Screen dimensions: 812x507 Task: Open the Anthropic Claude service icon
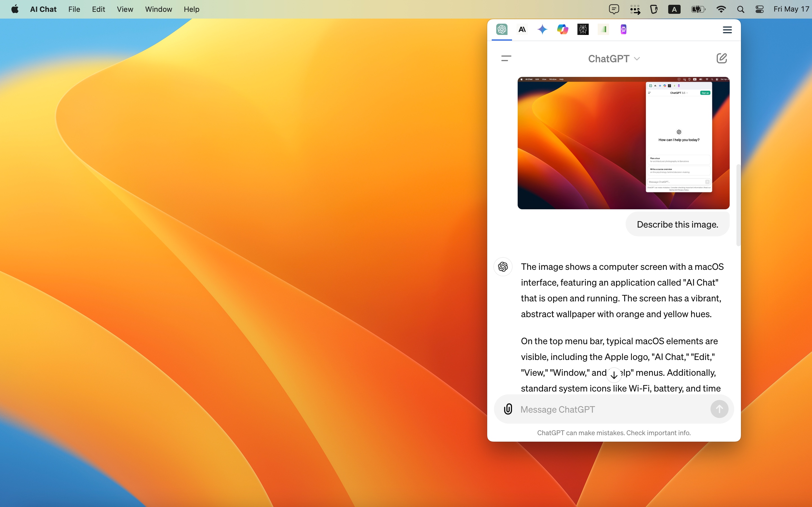pos(522,30)
